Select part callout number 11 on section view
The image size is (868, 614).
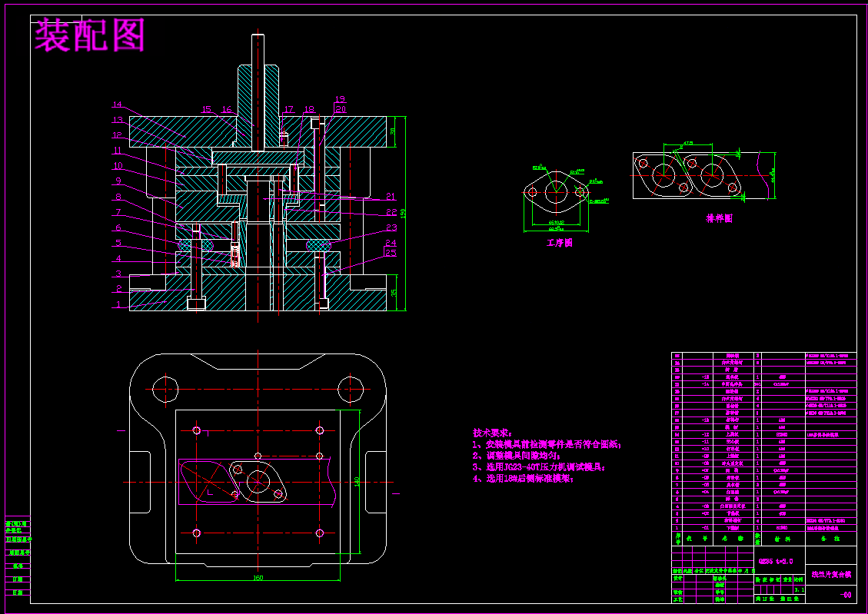[x=117, y=151]
